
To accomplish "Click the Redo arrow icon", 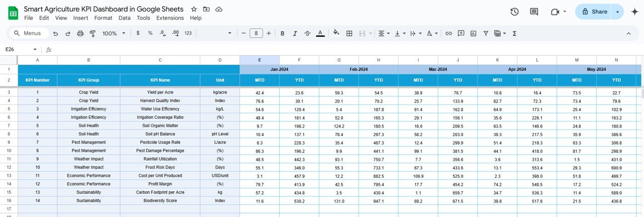I will tap(67, 33).
